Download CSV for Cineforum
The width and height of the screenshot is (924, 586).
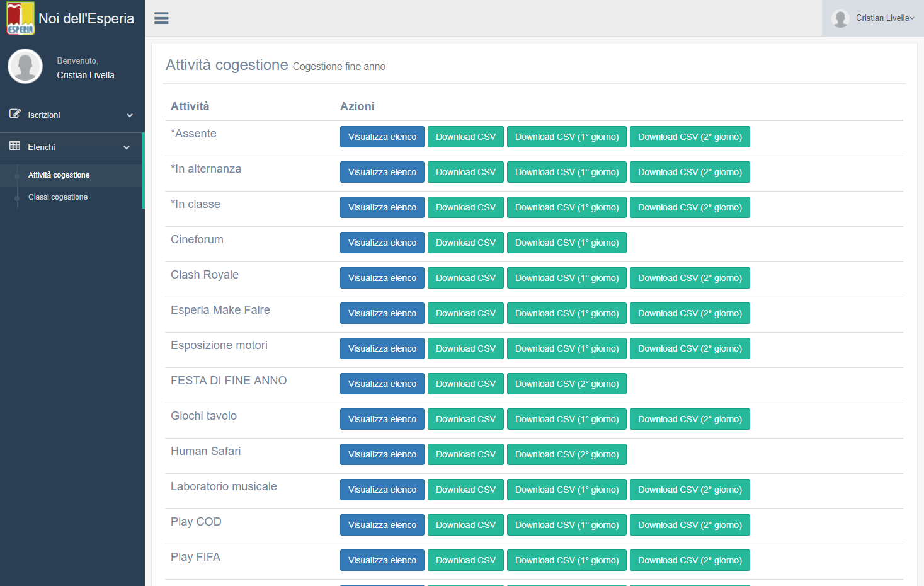[x=465, y=243]
